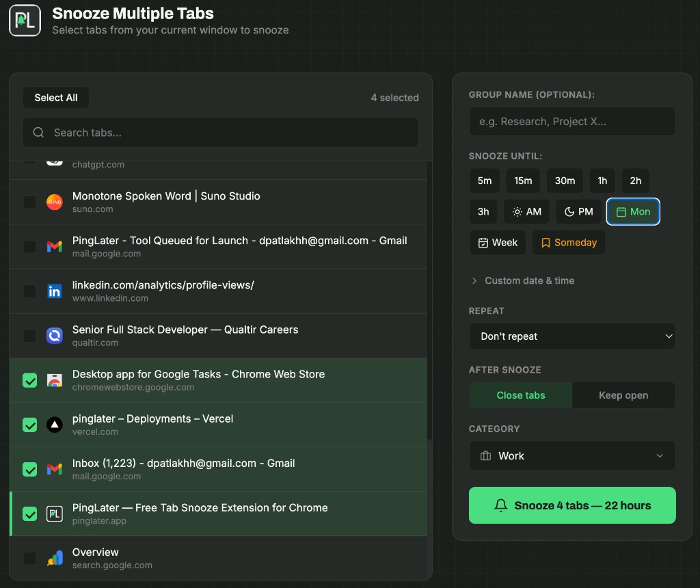Check the Overview search.google.com tab
700x588 pixels.
coord(29,558)
